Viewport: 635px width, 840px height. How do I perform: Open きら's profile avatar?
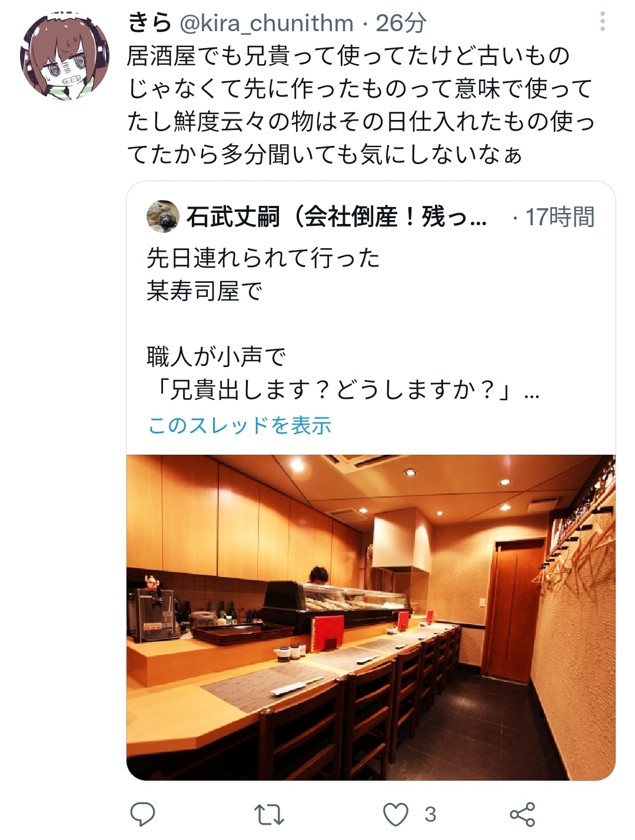point(65,55)
